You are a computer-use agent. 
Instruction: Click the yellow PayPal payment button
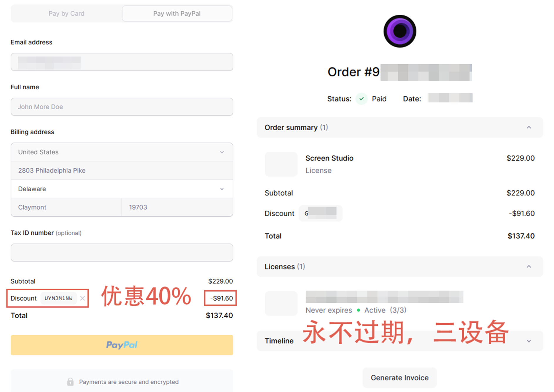coord(122,345)
